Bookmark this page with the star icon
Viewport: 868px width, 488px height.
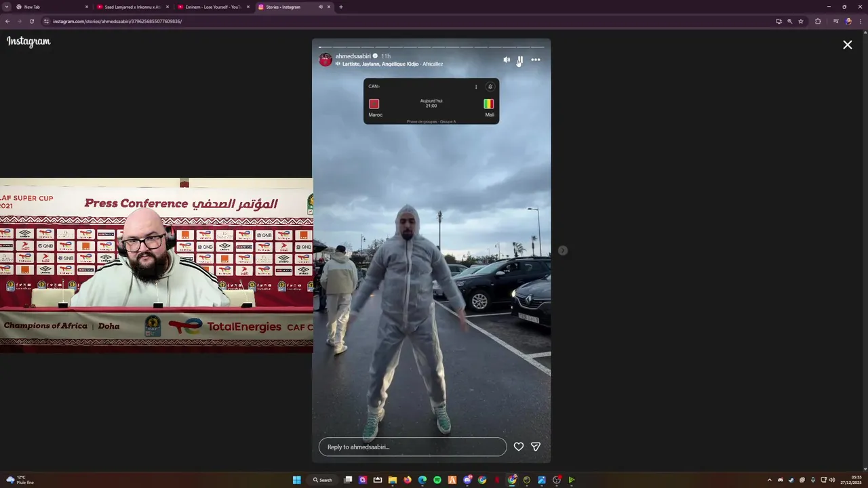[x=801, y=21]
